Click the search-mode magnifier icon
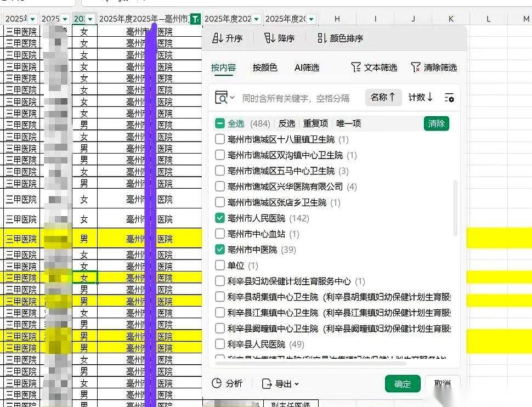Image resolution: width=532 pixels, height=407 pixels. tap(221, 98)
